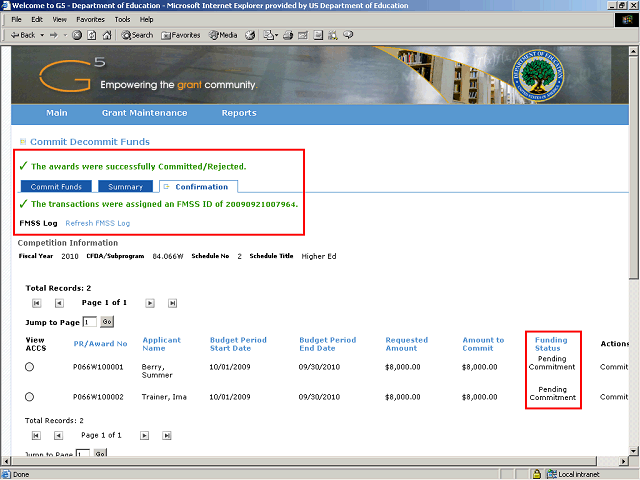
Task: Go to last page in lower pager
Action: [x=167, y=436]
